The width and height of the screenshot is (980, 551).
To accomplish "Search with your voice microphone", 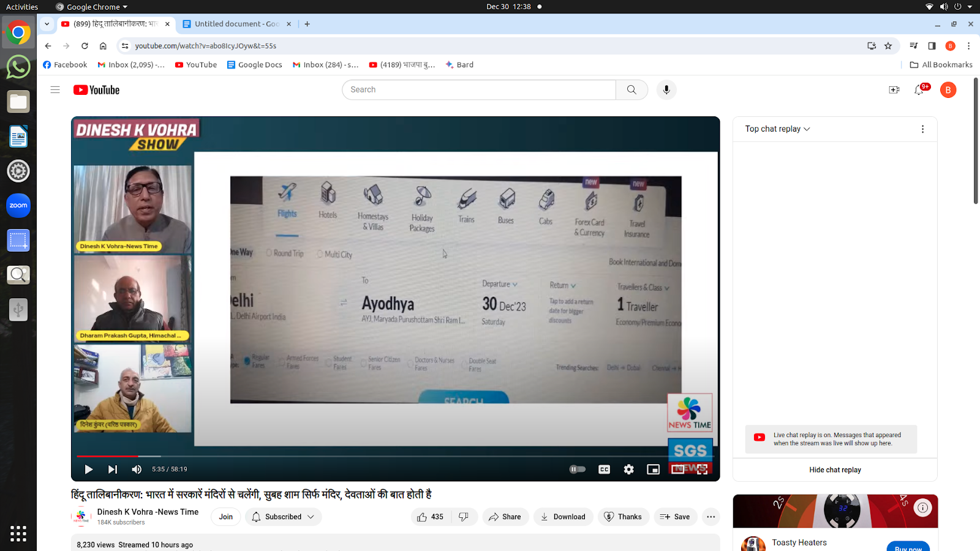I will pyautogui.click(x=666, y=90).
